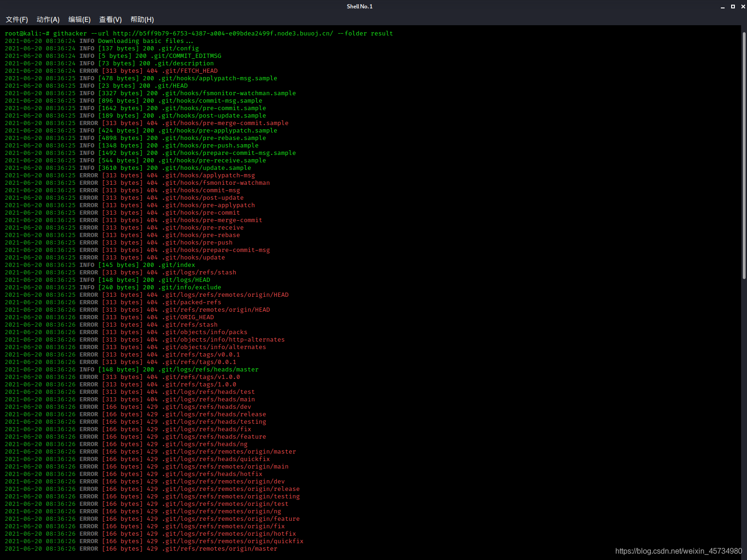Click .git/objects/info/packs error path
This screenshot has height=560, width=747.
[x=204, y=332]
